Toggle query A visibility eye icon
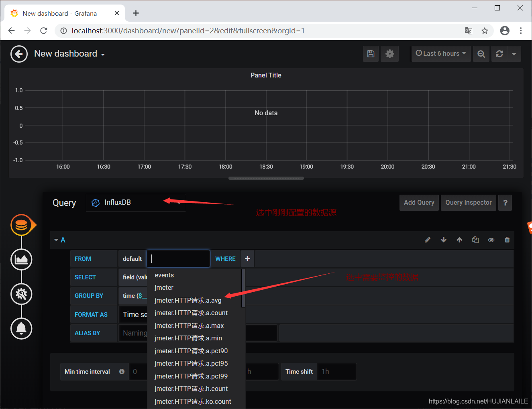The image size is (532, 409). coord(491,240)
